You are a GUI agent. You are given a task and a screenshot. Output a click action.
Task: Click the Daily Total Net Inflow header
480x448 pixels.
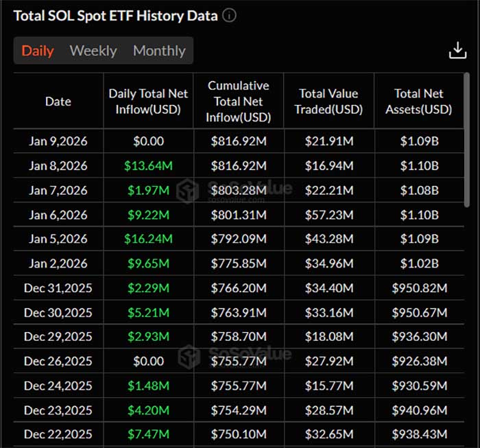pos(148,102)
